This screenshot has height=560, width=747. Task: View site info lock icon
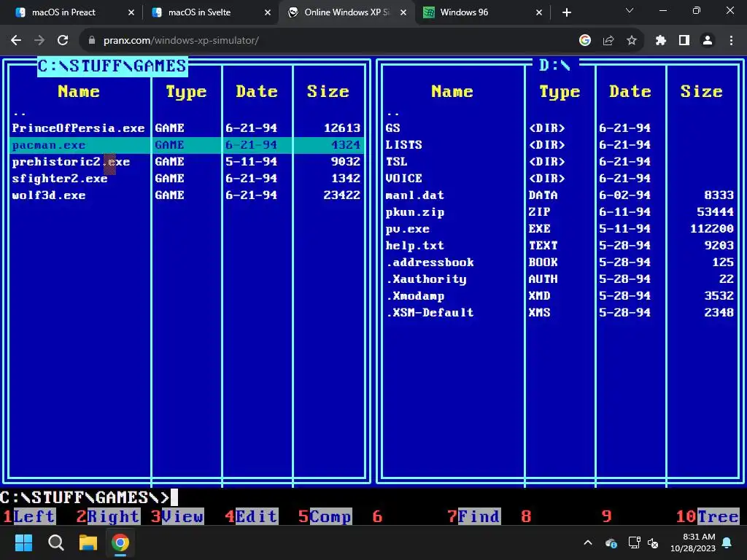pos(92,41)
